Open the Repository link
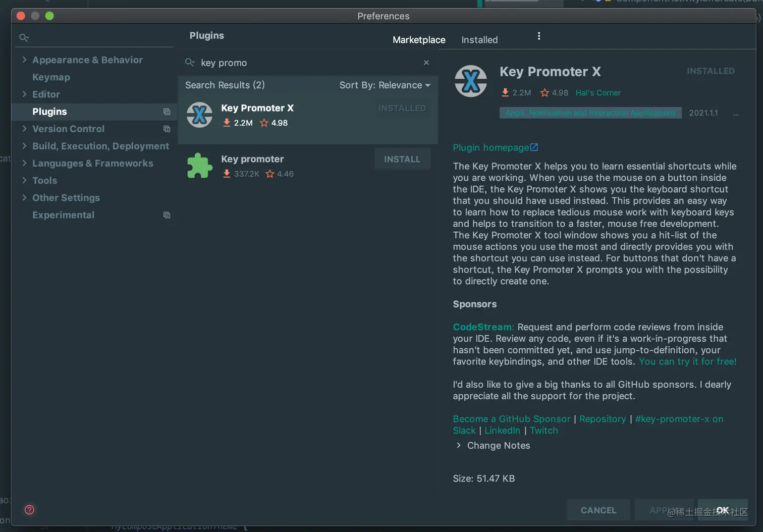Viewport: 763px width, 532px height. 602,418
